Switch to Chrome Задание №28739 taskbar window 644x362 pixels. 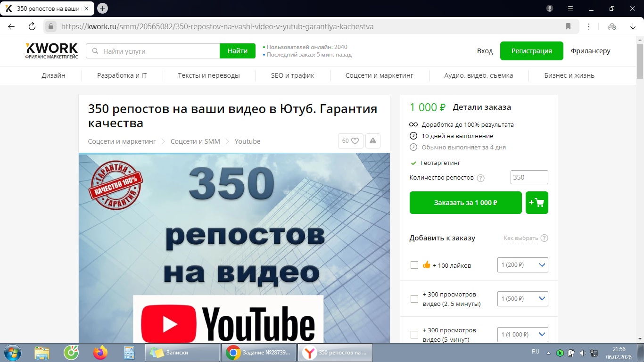(x=259, y=353)
